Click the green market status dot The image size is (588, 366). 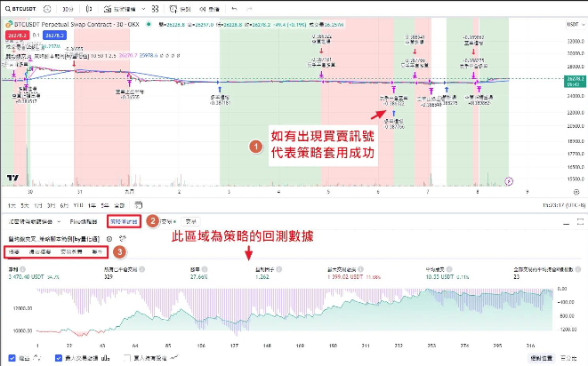point(149,24)
